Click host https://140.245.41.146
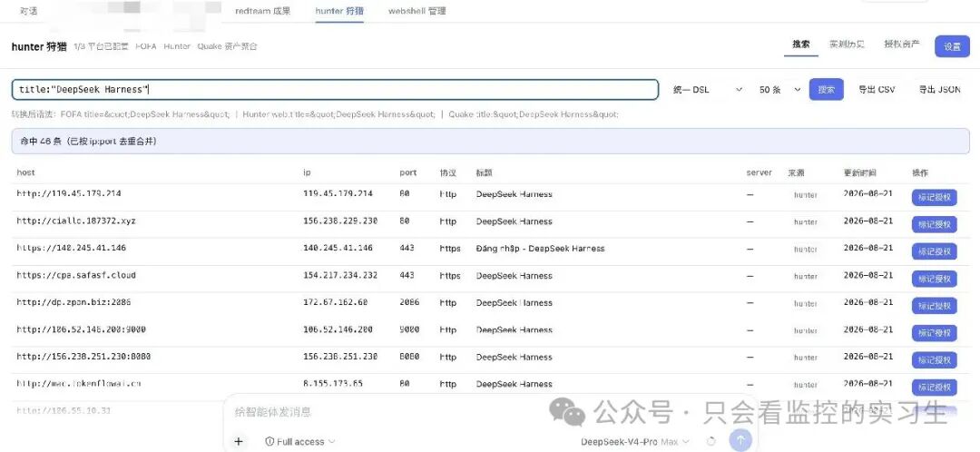Screen dimensions: 980x452 point(72,248)
